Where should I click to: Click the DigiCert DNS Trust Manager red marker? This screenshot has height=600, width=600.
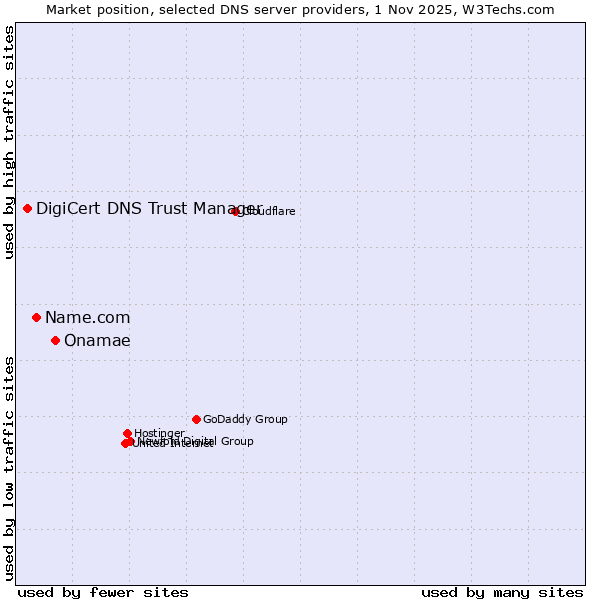coord(28,208)
